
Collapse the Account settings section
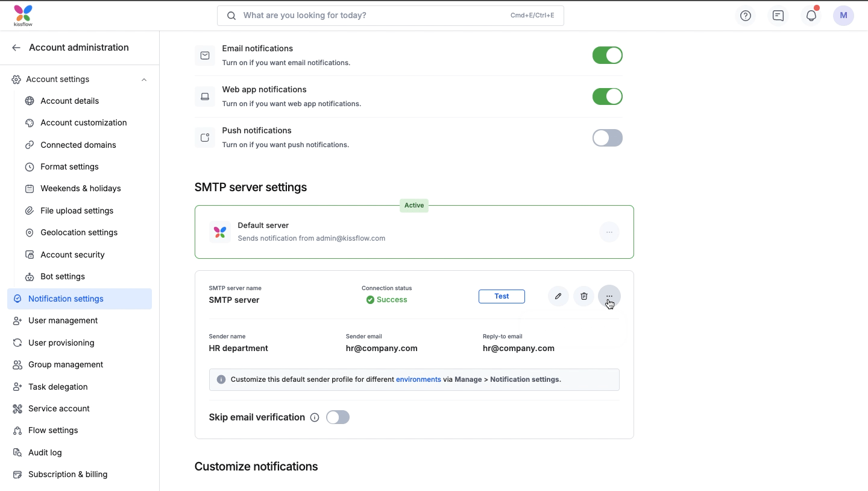144,80
